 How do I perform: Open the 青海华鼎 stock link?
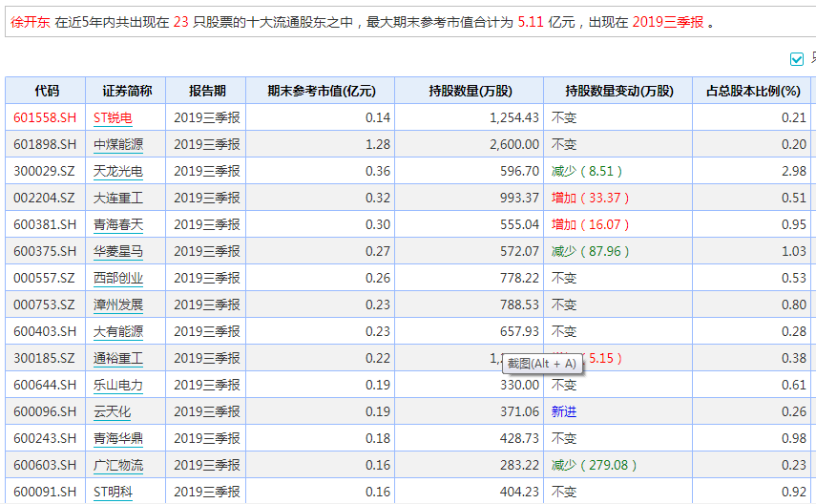tap(118, 438)
